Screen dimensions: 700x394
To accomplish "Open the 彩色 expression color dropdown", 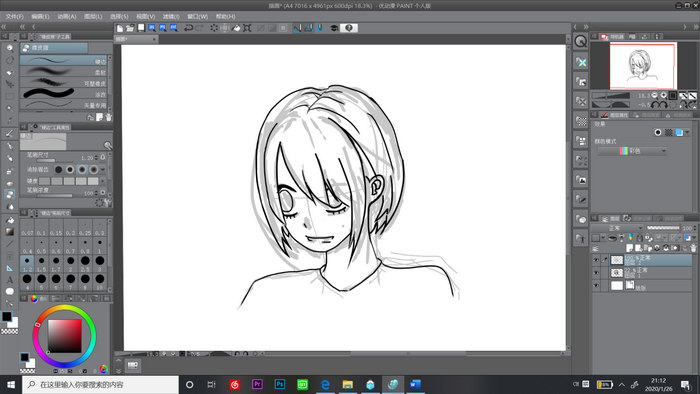I will click(x=632, y=151).
